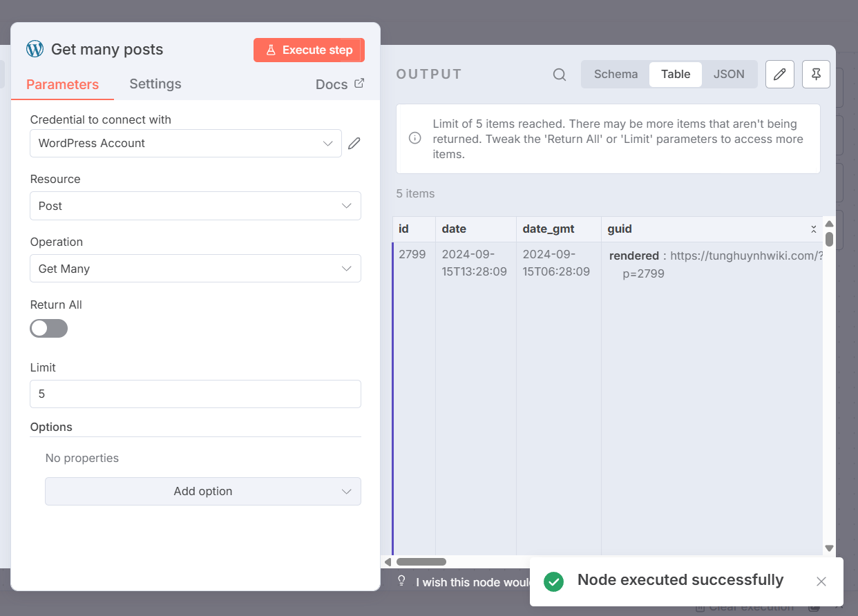Execute the Get many posts step
Image resolution: width=858 pixels, height=616 pixels.
click(309, 50)
